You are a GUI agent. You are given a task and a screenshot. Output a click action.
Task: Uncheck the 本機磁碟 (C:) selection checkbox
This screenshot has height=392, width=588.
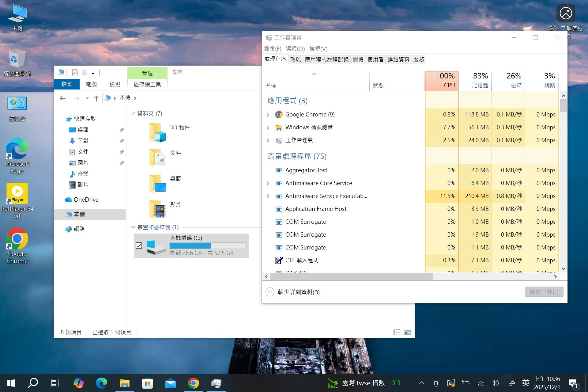click(x=139, y=245)
